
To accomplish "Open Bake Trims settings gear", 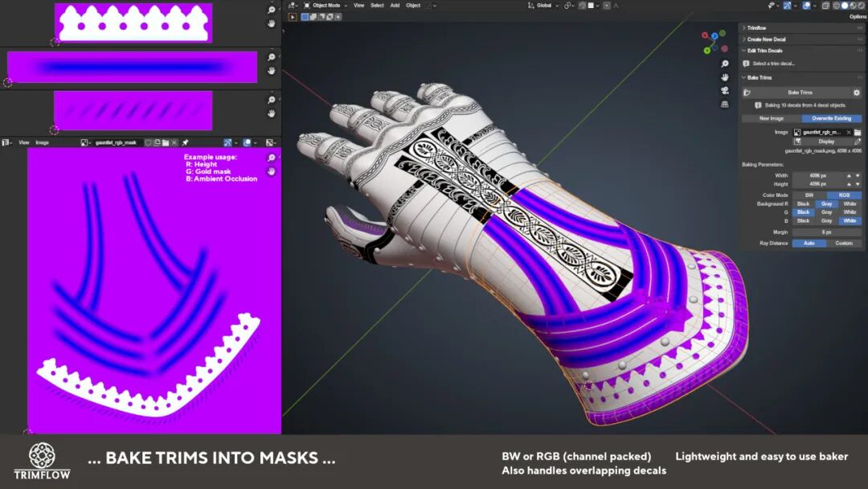I will point(857,92).
